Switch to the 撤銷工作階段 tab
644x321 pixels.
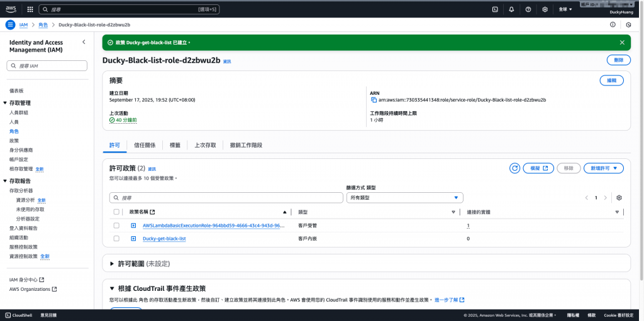(247, 145)
